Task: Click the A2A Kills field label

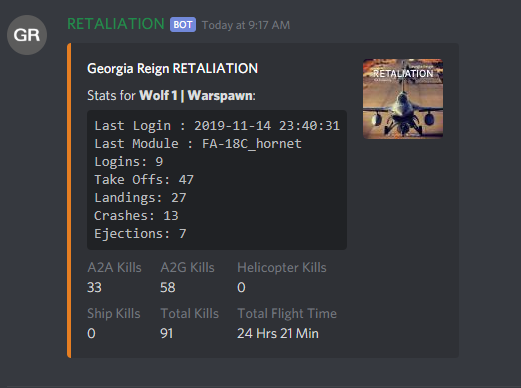Action: tap(114, 268)
